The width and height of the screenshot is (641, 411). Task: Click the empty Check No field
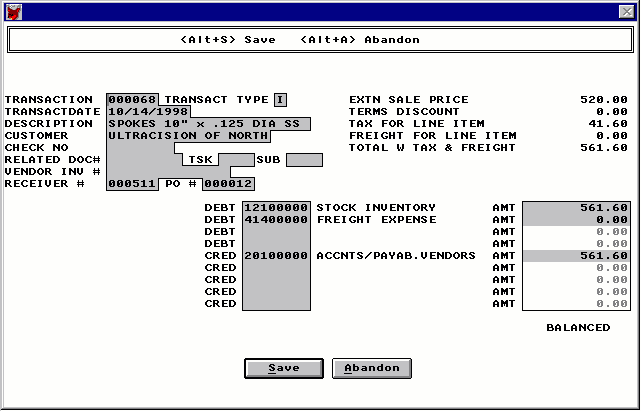tap(141, 148)
